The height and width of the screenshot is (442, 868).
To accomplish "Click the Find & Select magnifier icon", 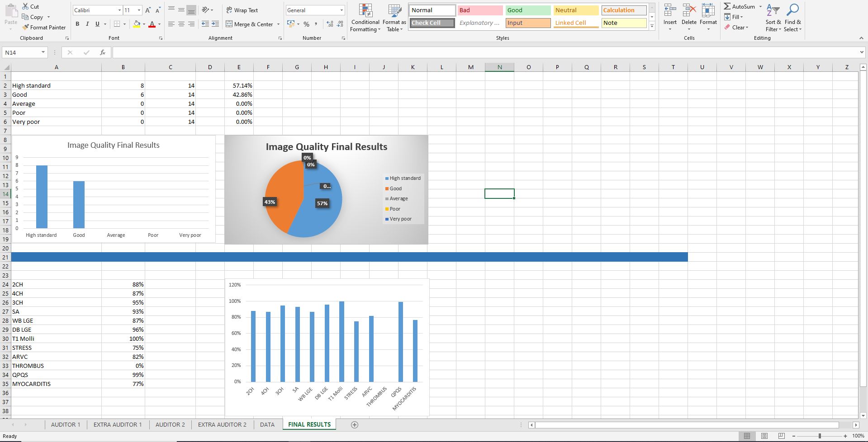I will [792, 11].
